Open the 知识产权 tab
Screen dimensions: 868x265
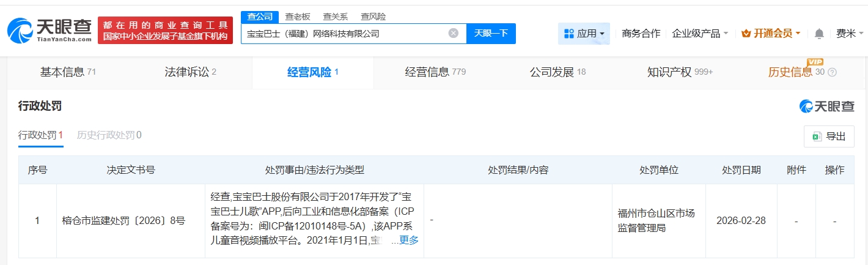(680, 72)
